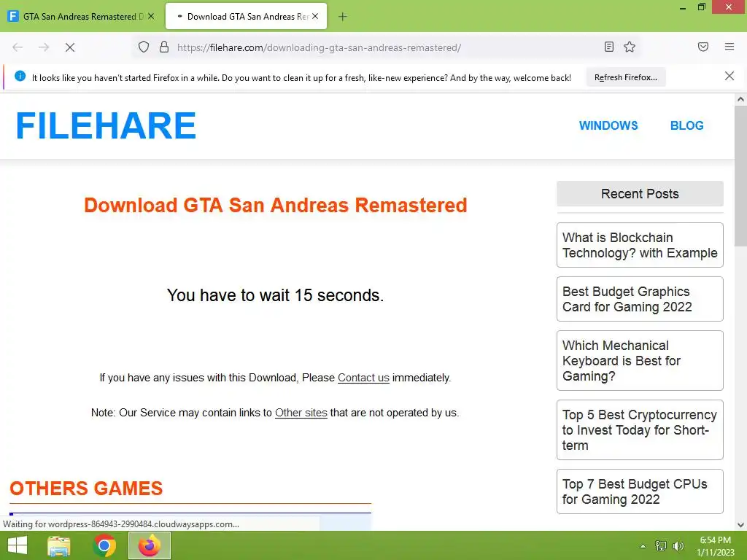The width and height of the screenshot is (747, 560).
Task: Open the FILEHARE site logo
Action: (x=106, y=125)
